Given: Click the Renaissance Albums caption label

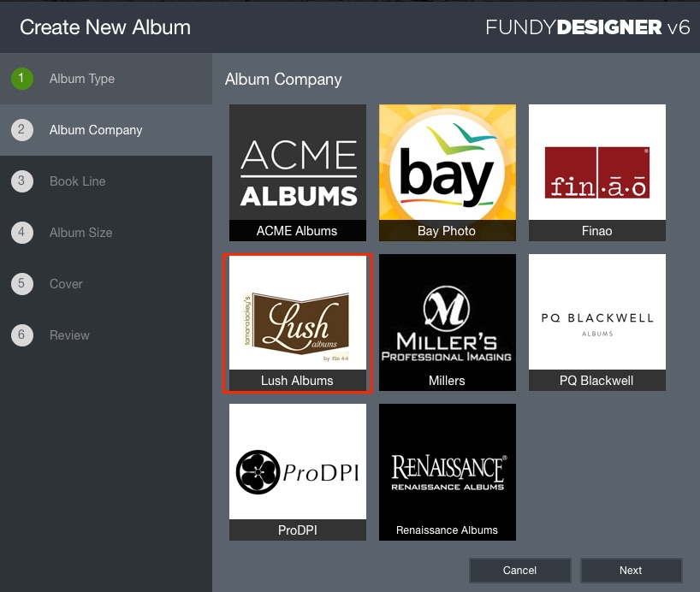Looking at the screenshot, I should click(447, 530).
